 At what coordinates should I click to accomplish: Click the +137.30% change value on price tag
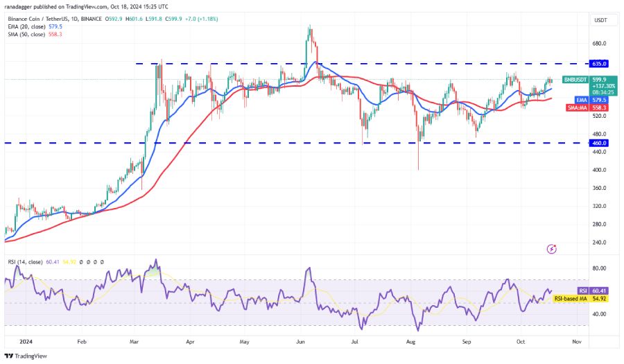[604, 87]
